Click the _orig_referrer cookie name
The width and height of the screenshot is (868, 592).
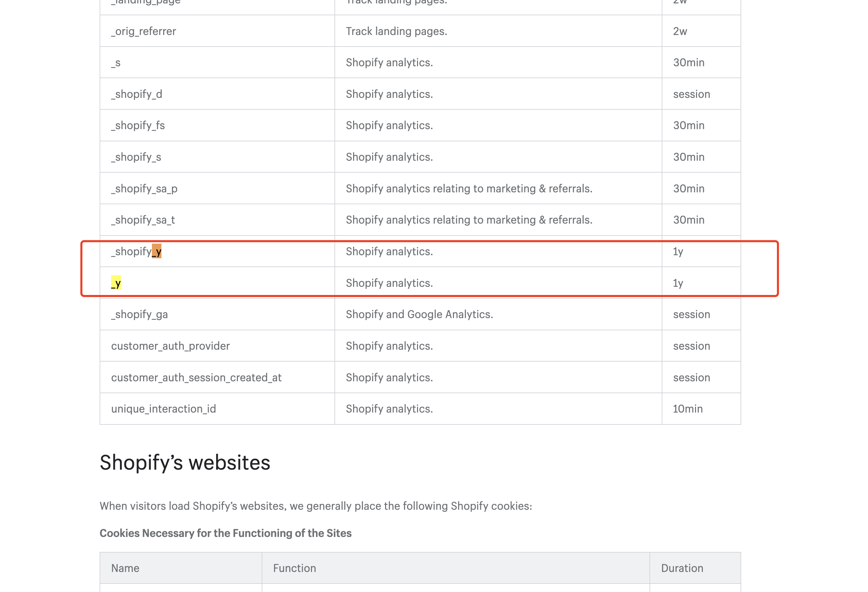pos(143,31)
